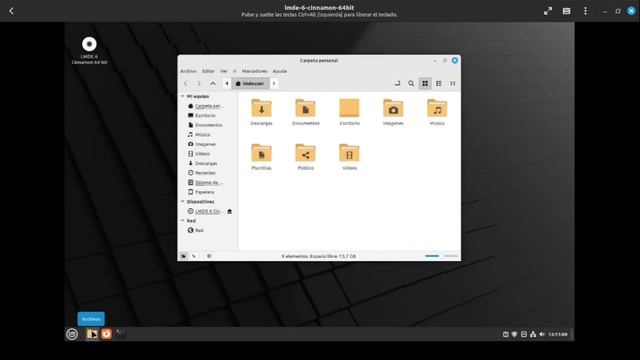Open the Ayuda menu
The height and width of the screenshot is (360, 640).
(x=280, y=71)
